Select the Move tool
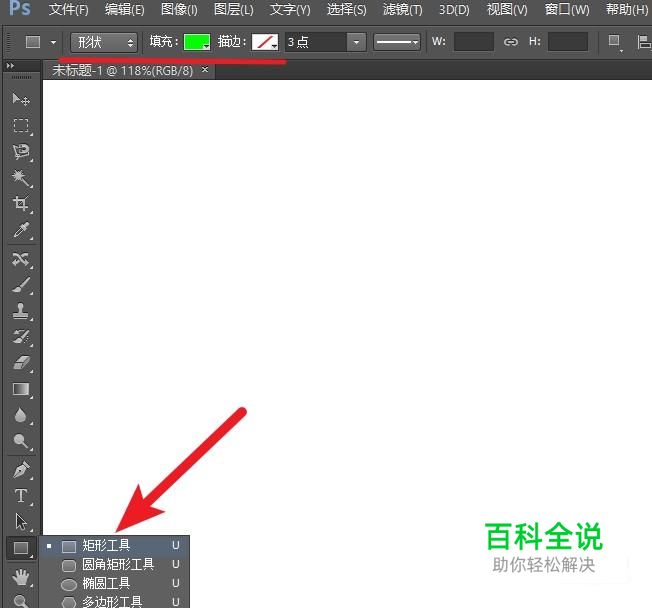 [20, 100]
